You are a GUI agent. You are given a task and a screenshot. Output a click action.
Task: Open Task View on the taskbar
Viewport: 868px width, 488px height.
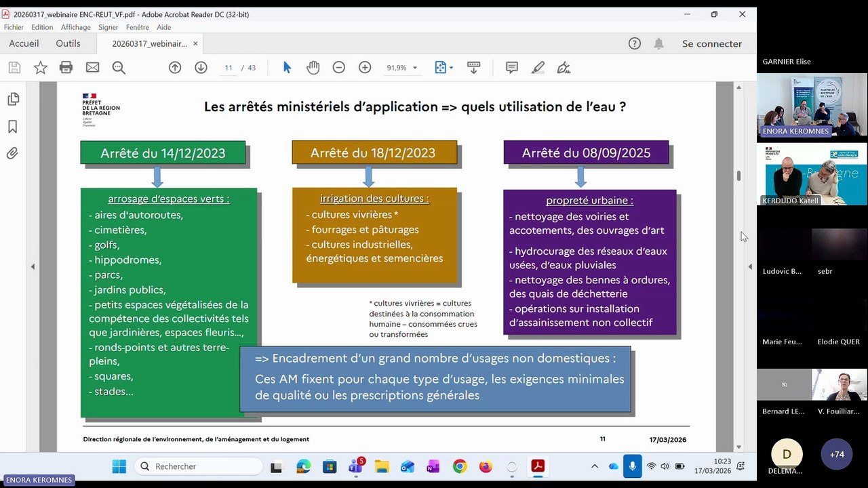(x=276, y=466)
